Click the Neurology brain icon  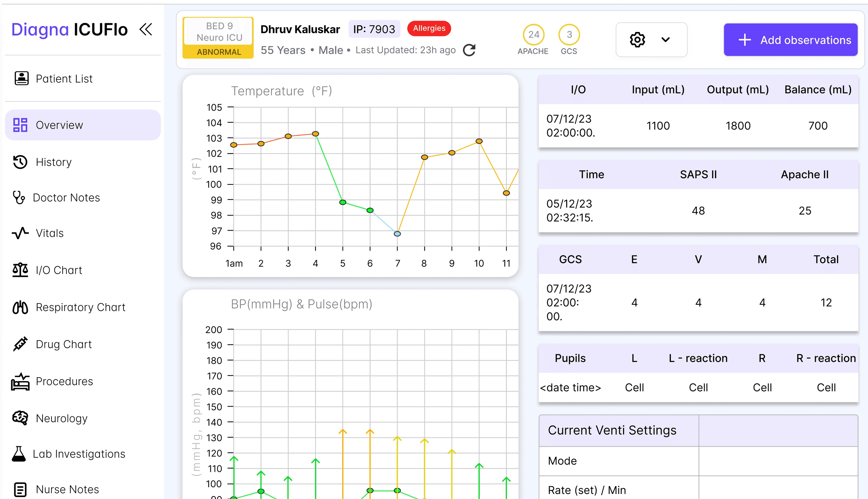click(20, 418)
